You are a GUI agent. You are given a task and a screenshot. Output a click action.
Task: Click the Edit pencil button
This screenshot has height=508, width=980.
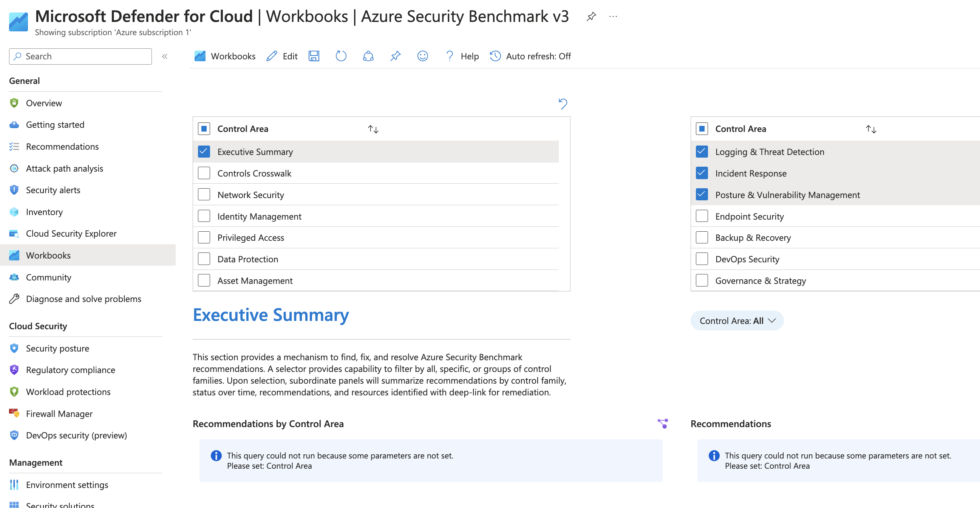282,56
